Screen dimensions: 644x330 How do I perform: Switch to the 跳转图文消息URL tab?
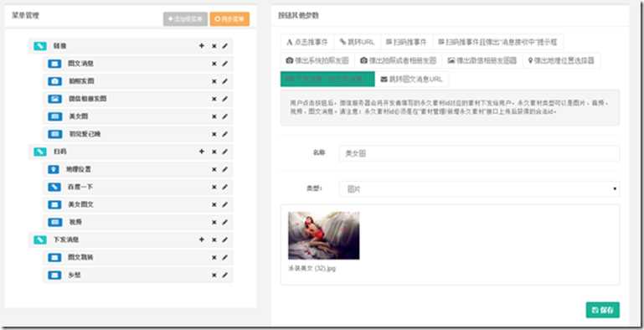411,79
